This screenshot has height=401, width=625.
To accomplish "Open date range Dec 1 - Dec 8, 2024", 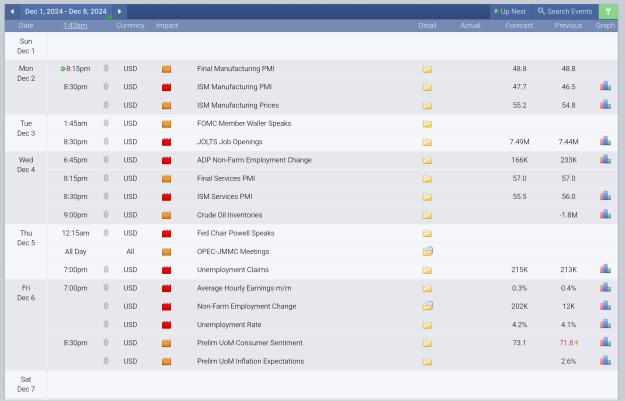I will click(x=66, y=12).
